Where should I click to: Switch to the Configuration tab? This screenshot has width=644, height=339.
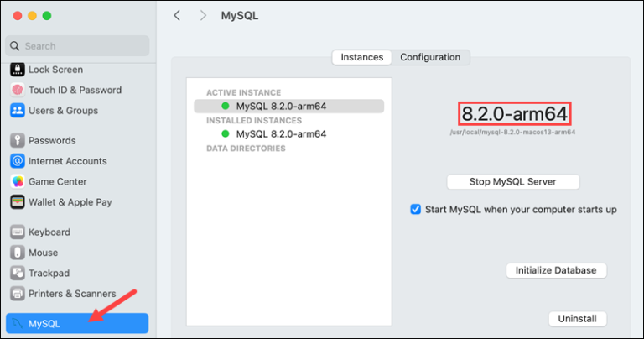tap(430, 57)
